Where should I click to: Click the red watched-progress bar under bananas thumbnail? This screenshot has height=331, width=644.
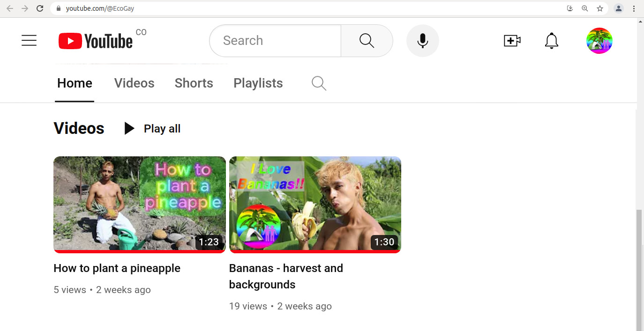315,251
